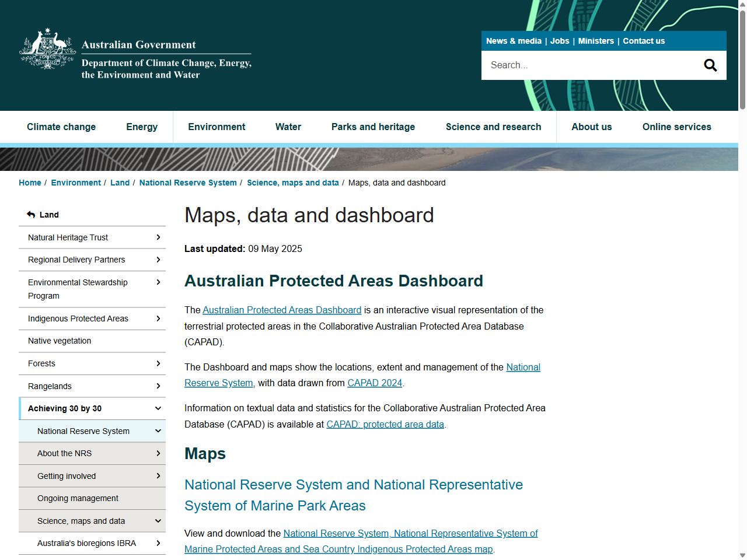Viewport: 747px width, 560px height.
Task: Collapse the Science, maps and data submenu
Action: (x=158, y=520)
